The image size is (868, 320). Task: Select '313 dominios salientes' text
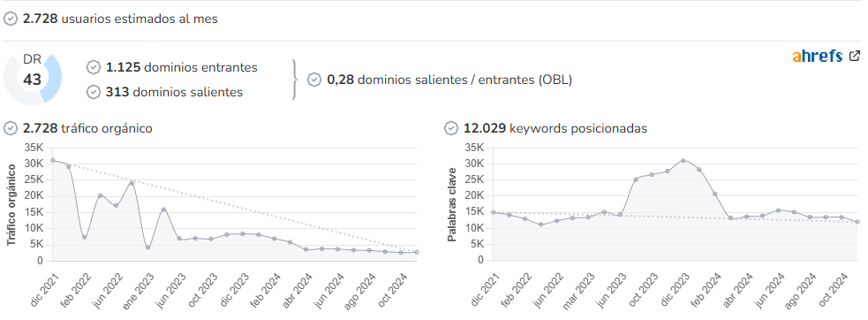coord(174,92)
